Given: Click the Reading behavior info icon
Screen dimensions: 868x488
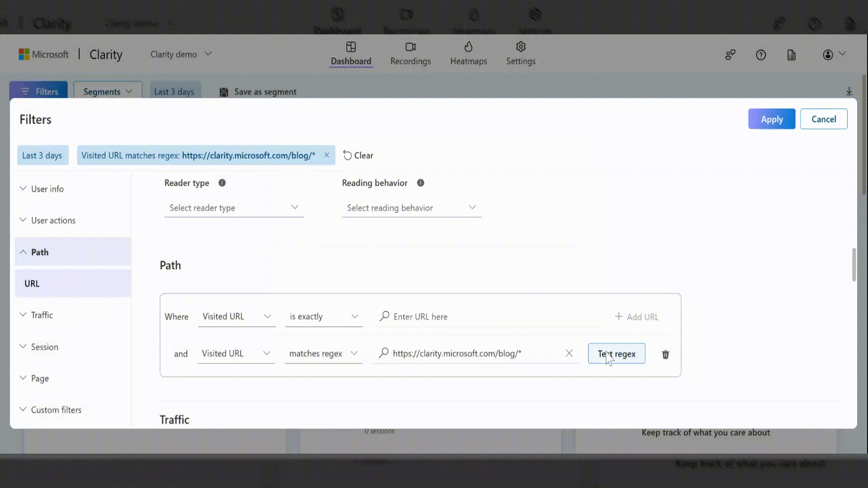Looking at the screenshot, I should (x=420, y=183).
